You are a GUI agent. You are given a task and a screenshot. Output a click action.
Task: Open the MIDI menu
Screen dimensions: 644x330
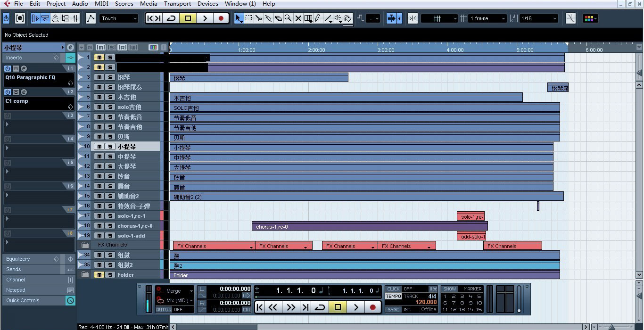(x=101, y=4)
